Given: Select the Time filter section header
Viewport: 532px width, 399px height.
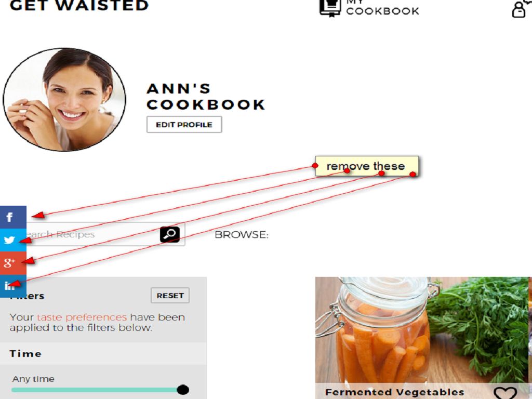Looking at the screenshot, I should click(x=103, y=353).
